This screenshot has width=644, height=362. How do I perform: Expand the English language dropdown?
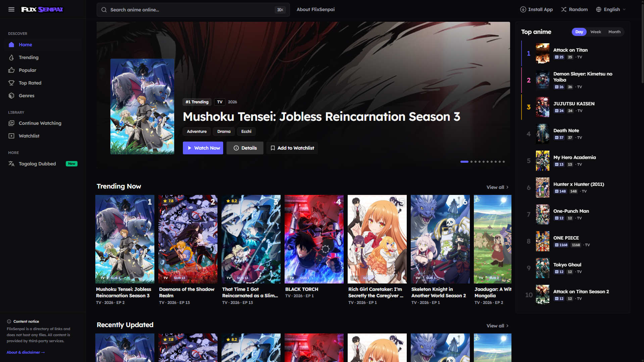coord(611,9)
